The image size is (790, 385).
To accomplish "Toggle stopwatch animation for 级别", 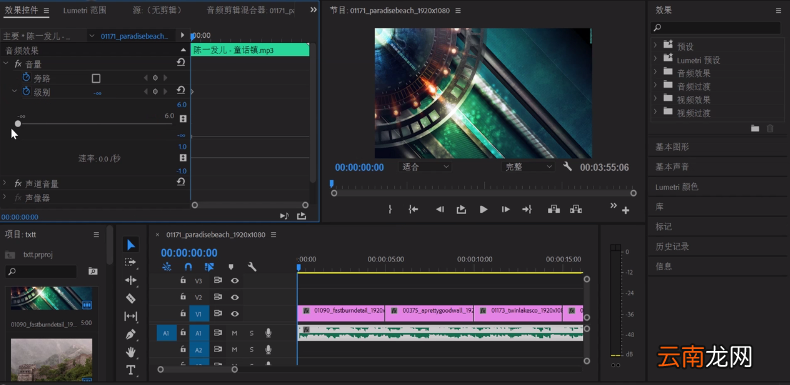I will (26, 91).
